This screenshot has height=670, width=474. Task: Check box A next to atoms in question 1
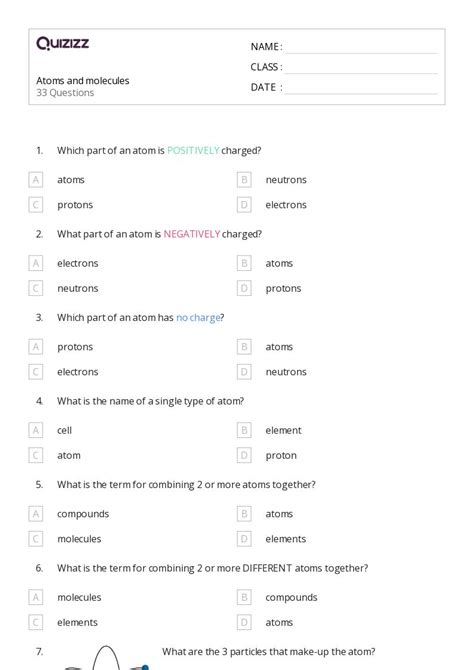(35, 179)
